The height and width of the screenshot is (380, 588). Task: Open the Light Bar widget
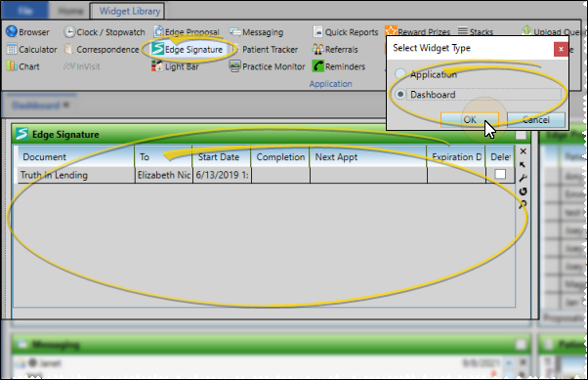coord(175,66)
